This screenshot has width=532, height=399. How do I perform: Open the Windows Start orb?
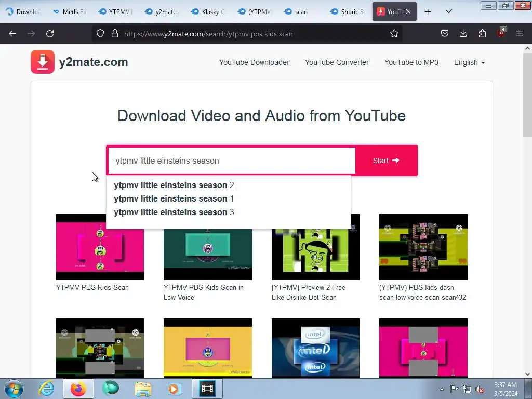[14, 389]
